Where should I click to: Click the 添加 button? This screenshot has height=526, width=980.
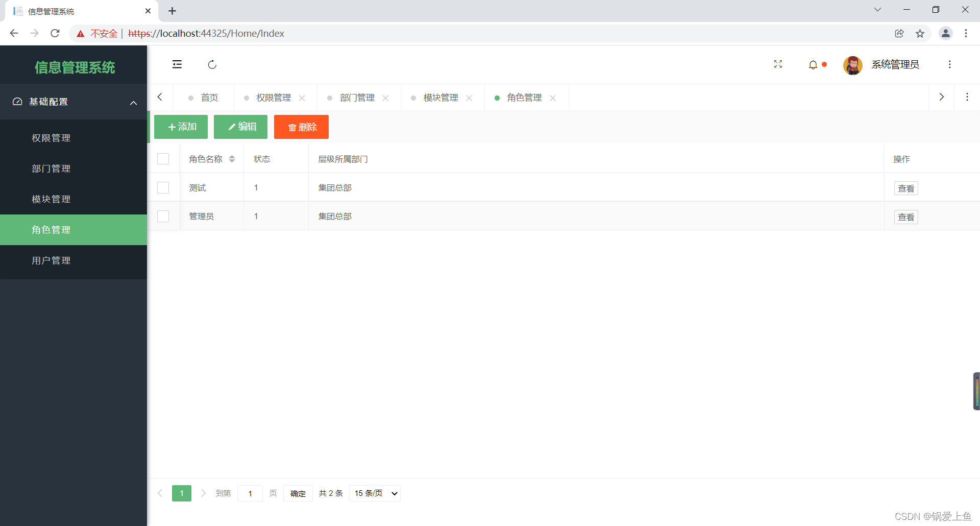(x=181, y=127)
